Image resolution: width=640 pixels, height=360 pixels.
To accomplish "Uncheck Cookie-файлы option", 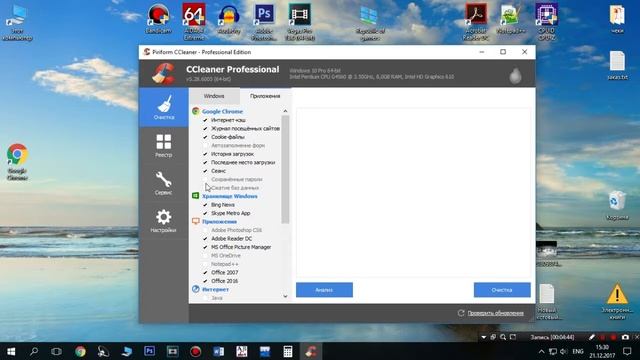I will point(205,137).
